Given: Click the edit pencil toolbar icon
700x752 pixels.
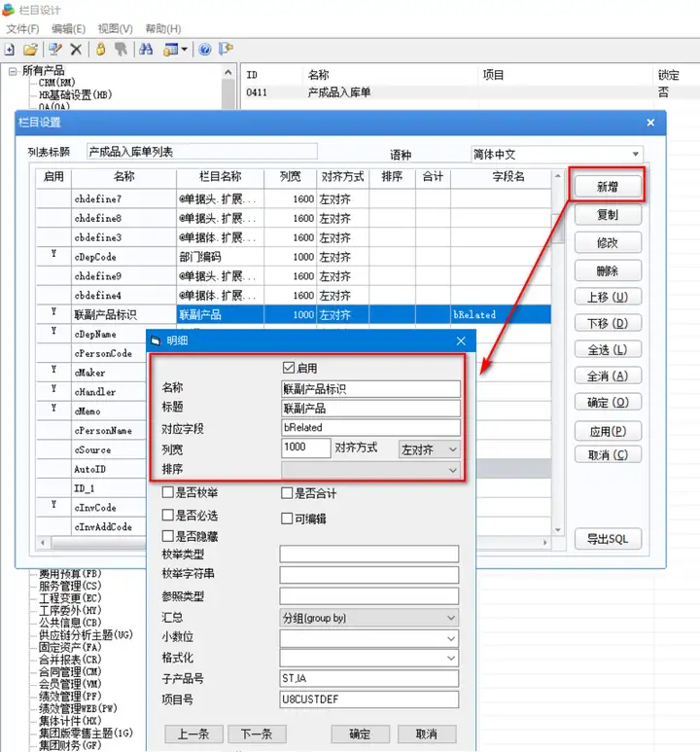Looking at the screenshot, I should coord(55,49).
